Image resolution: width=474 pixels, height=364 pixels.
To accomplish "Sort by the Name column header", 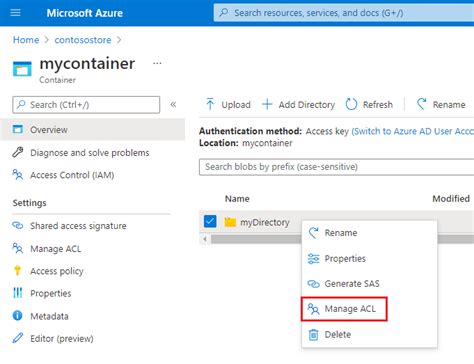I will (237, 199).
